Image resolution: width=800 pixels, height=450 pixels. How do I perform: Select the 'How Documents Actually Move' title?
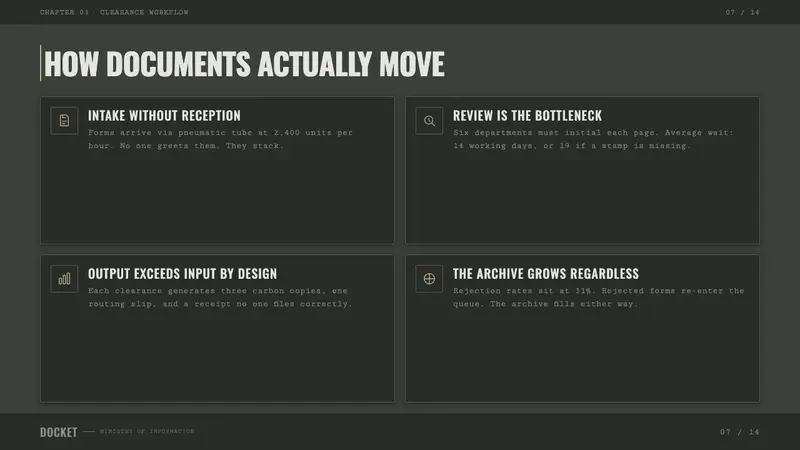click(244, 64)
